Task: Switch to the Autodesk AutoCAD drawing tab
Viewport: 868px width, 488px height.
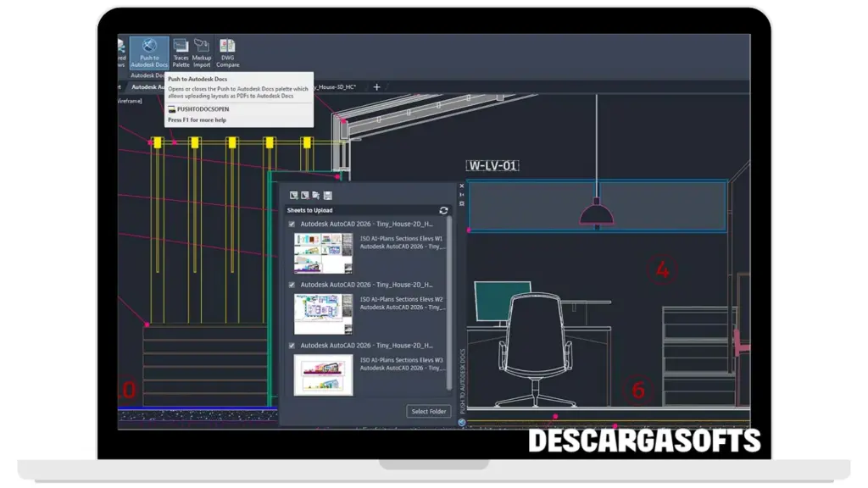Action: 147,87
